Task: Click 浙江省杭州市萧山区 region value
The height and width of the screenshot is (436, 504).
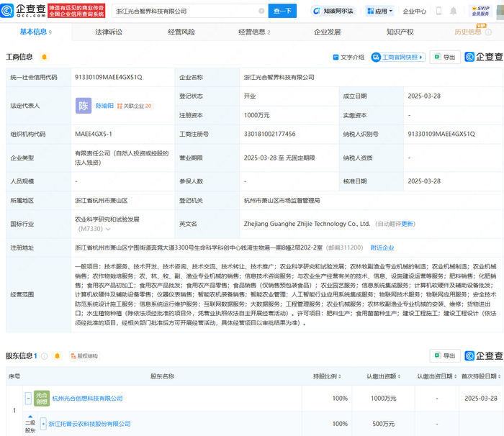Action: (x=101, y=201)
